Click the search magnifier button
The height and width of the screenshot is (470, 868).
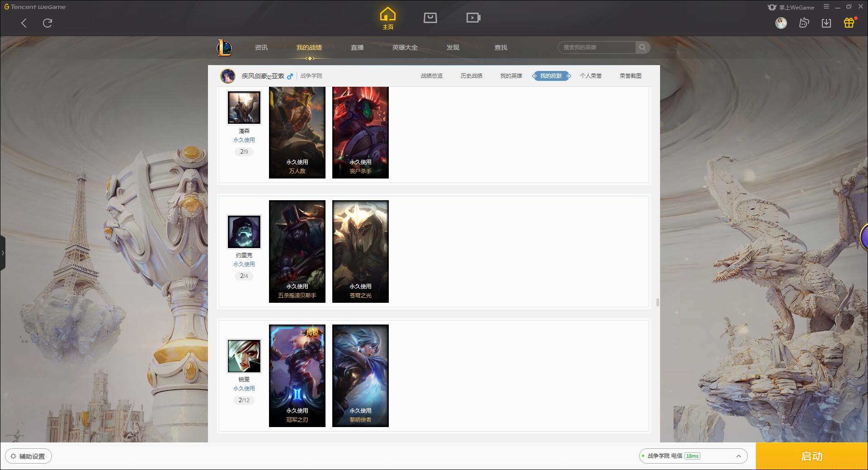(642, 47)
